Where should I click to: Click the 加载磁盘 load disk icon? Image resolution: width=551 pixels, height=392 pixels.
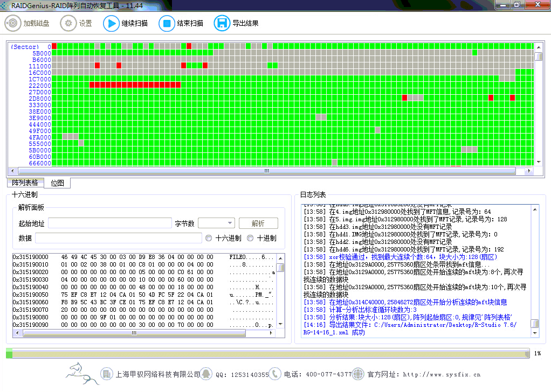[12, 23]
